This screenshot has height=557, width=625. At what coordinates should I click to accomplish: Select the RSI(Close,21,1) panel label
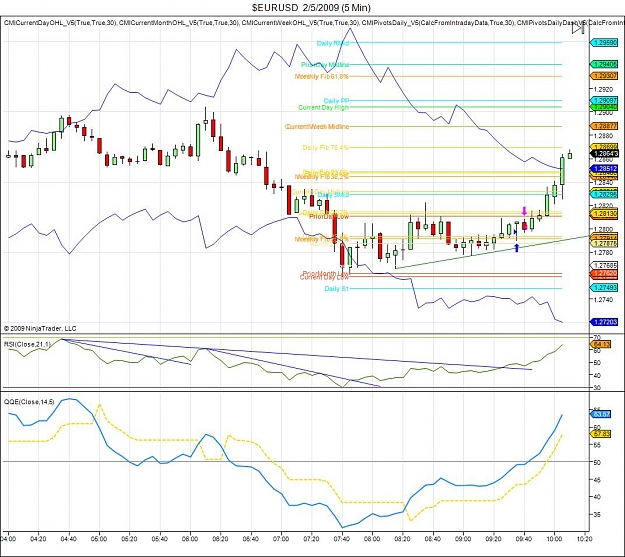click(x=28, y=344)
